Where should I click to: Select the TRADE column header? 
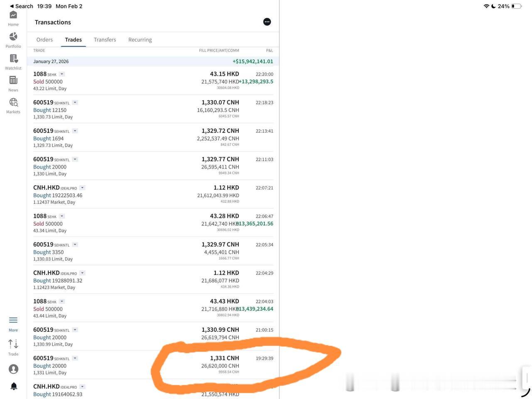point(39,51)
